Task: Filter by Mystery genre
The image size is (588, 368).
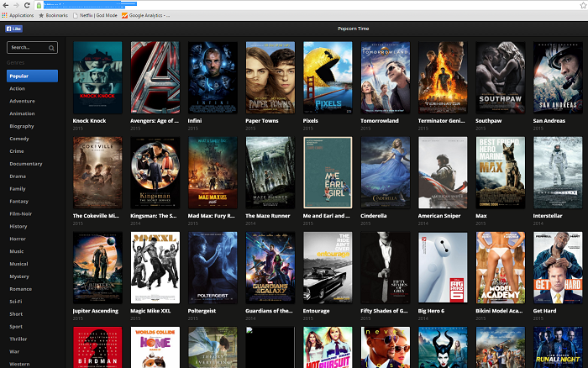Action: (x=19, y=276)
